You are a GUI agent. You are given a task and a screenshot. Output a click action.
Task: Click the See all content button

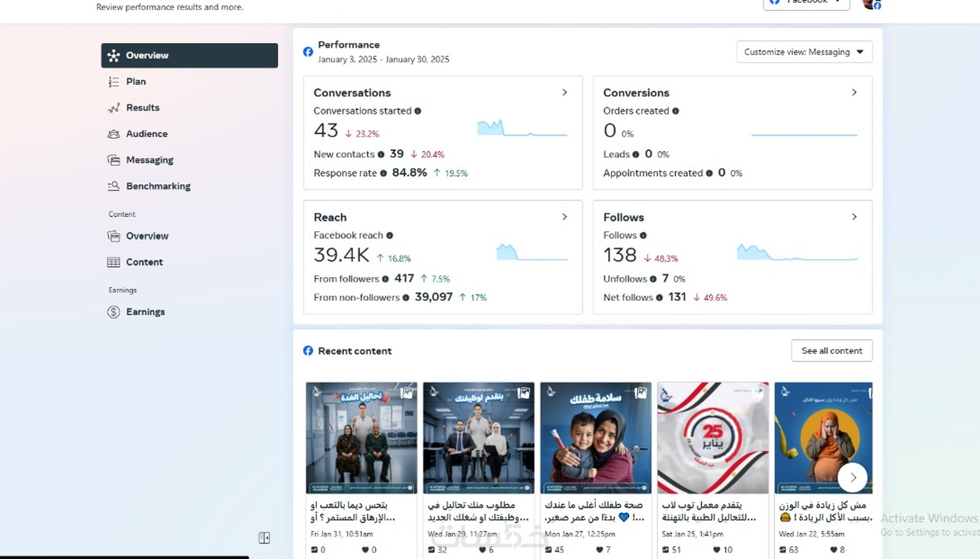[x=832, y=350]
